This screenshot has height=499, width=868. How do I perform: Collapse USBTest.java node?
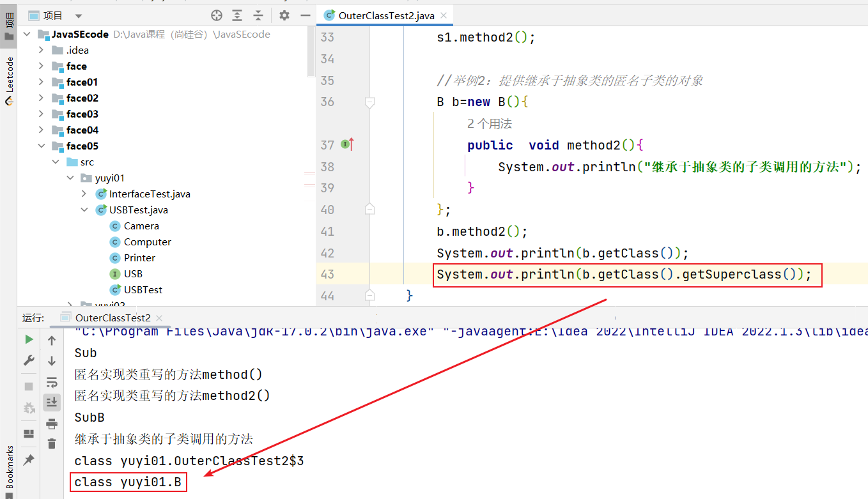pyautogui.click(x=84, y=210)
